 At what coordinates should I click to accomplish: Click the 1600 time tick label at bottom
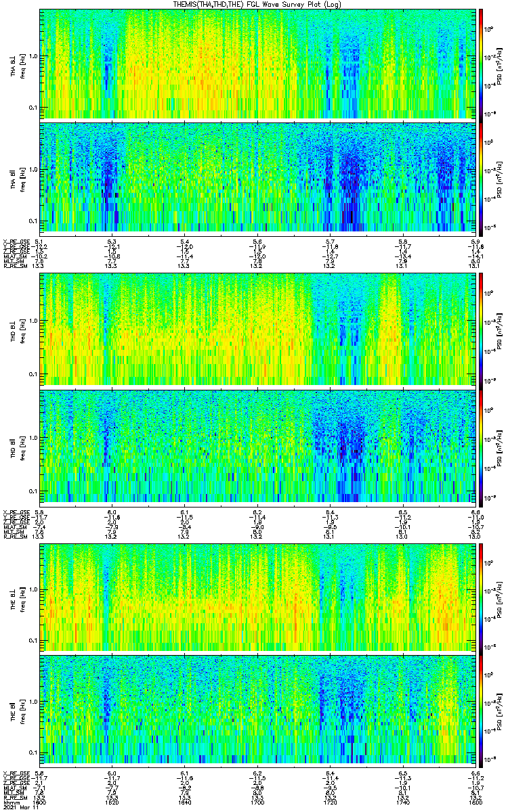pos(40,802)
